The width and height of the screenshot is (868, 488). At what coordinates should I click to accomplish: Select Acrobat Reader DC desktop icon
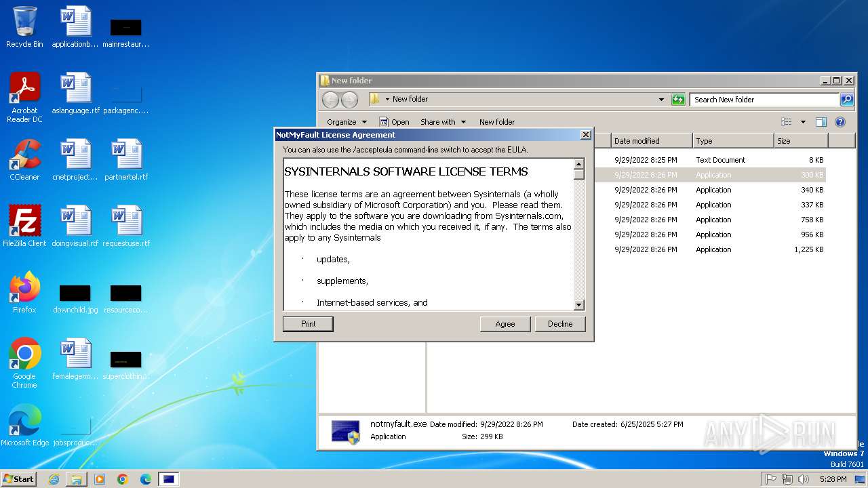(24, 98)
